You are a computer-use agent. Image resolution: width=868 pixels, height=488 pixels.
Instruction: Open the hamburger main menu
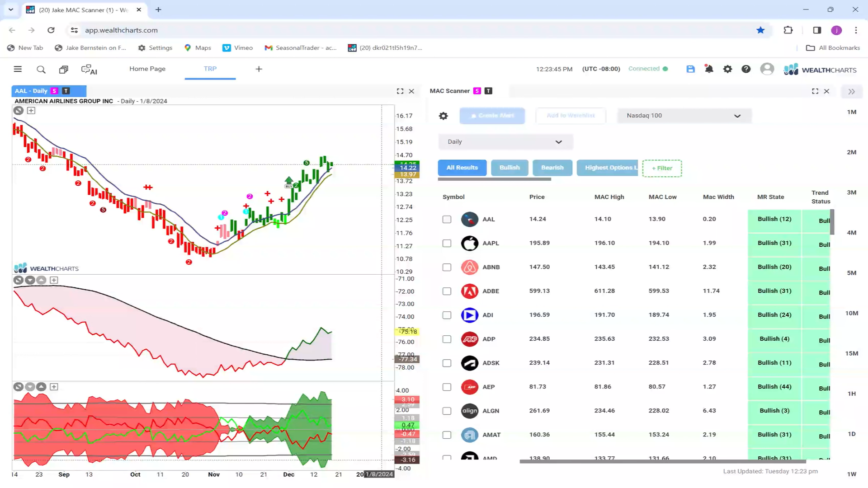pos(18,69)
